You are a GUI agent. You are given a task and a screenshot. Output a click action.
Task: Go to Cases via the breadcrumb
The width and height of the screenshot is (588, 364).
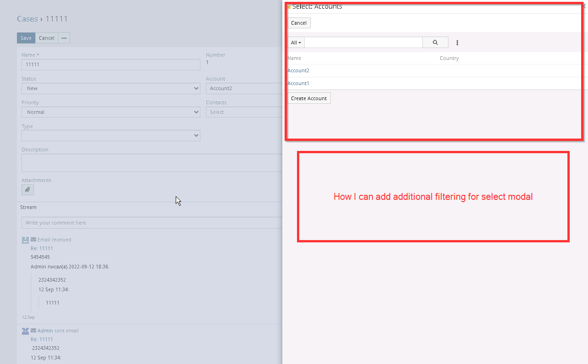(27, 19)
